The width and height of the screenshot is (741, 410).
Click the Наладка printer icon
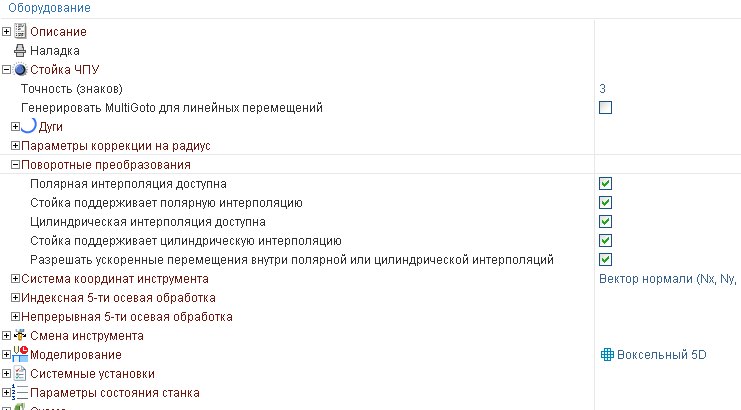pyautogui.click(x=20, y=50)
